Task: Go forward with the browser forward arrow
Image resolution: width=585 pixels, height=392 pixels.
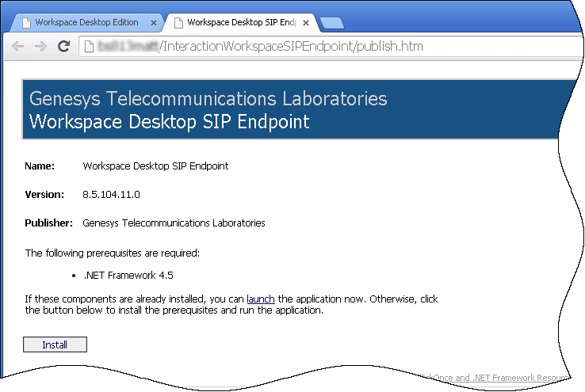Action: tap(40, 46)
